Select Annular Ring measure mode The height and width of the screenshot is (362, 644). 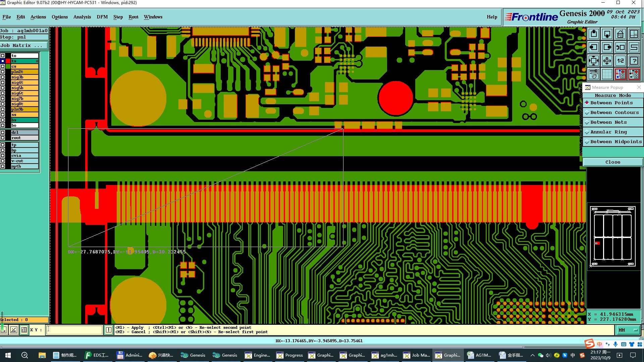coord(608,132)
